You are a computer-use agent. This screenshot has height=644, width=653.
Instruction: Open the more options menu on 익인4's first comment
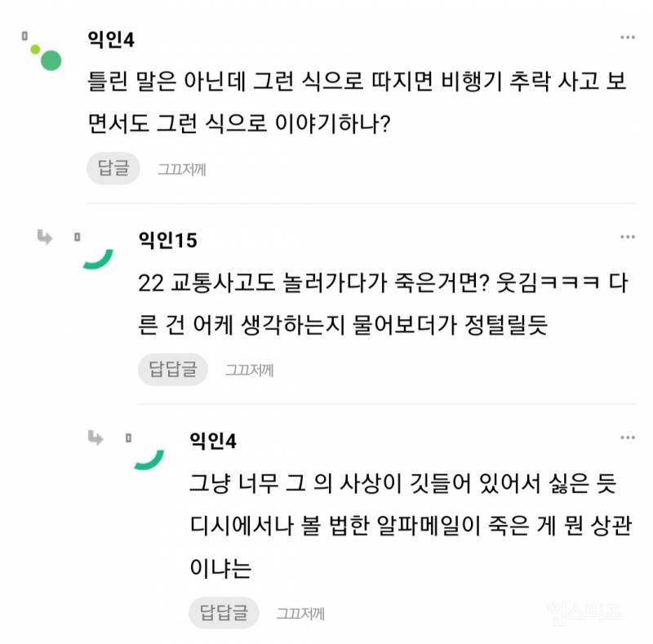(627, 36)
